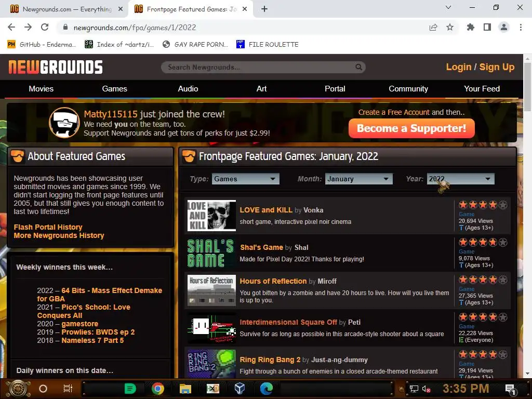Click Login / Sign Up

pyautogui.click(x=480, y=67)
